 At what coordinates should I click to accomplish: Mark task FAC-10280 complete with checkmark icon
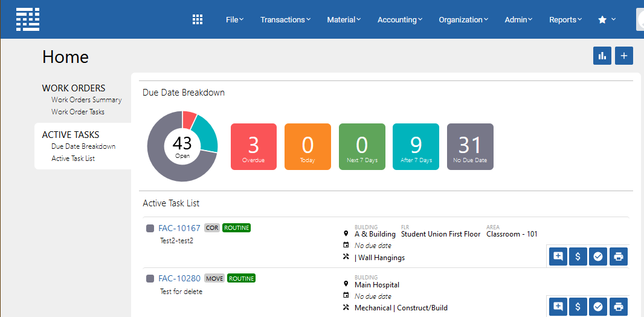(598, 307)
